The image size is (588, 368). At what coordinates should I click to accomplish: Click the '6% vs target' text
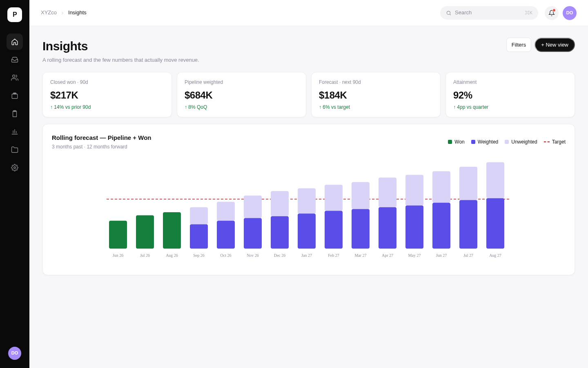pos(334,107)
